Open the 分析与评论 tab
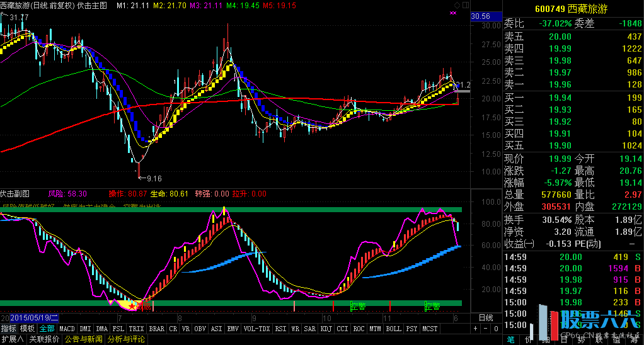Screen dimensions: 644x345 tap(126, 339)
